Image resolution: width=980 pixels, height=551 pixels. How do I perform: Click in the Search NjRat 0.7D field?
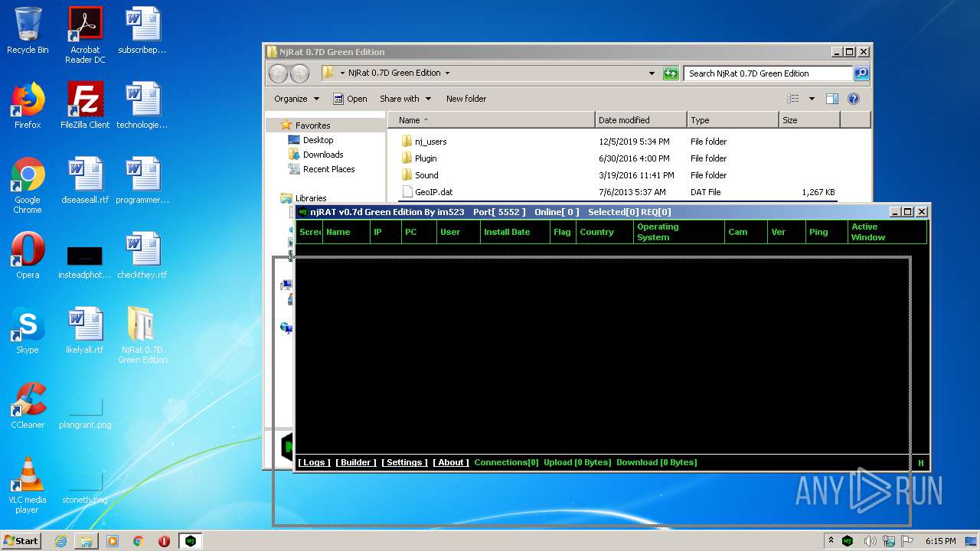click(x=767, y=73)
